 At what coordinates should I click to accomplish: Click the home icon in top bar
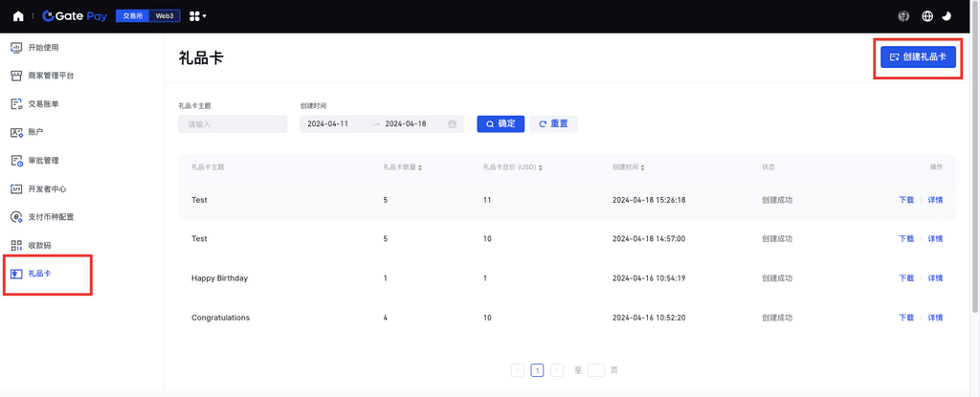[18, 16]
